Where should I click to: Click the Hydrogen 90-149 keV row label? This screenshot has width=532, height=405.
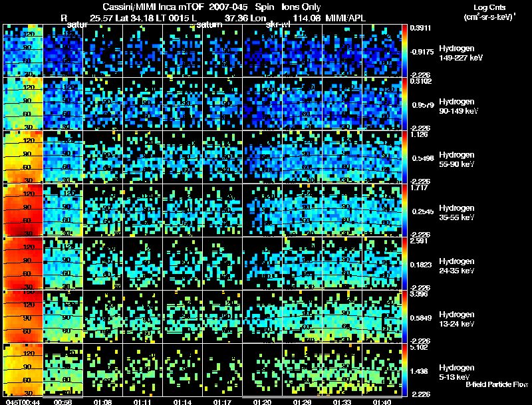pyautogui.click(x=458, y=106)
